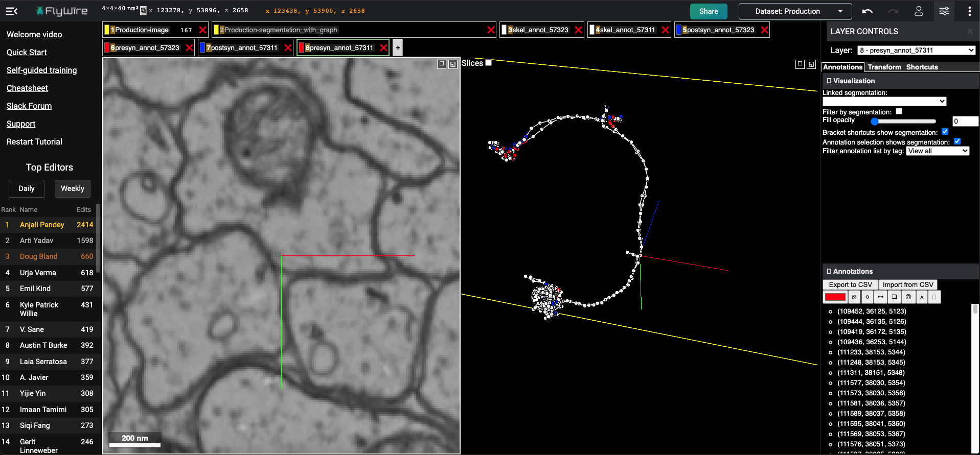This screenshot has width=980, height=455.
Task: Click the undo arrow in top bar
Action: tap(867, 11)
